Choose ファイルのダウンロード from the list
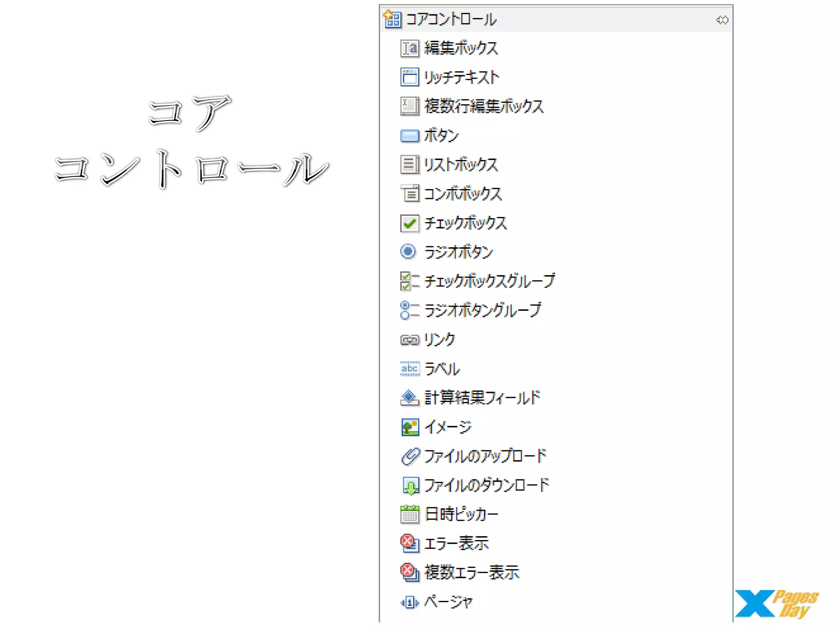 [486, 486]
